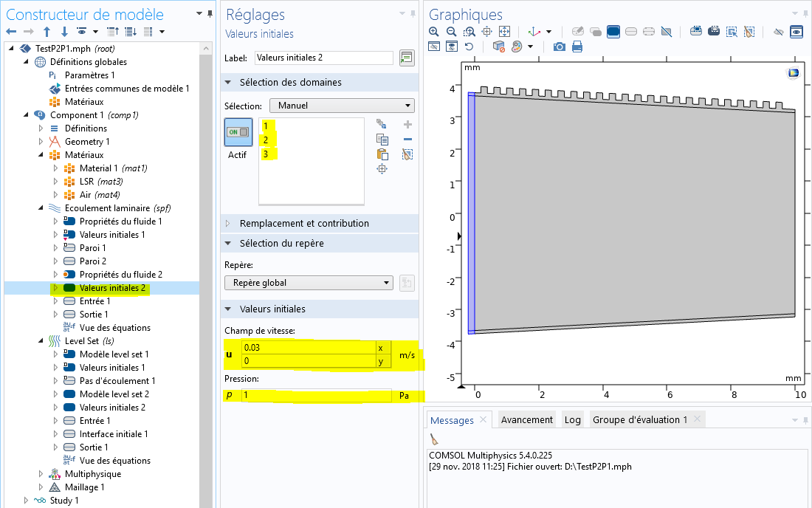Open the Sélection Manuel dropdown

click(341, 106)
